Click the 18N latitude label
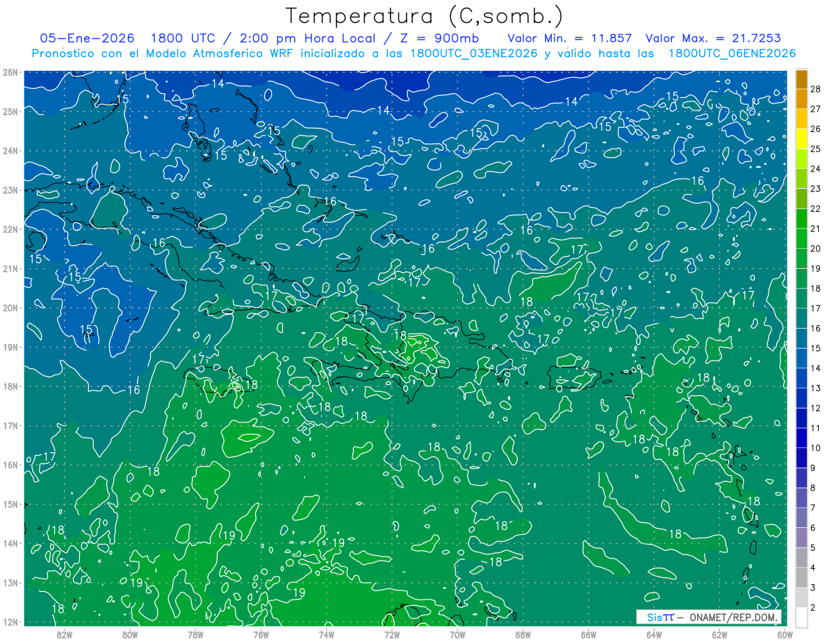The width and height of the screenshot is (834, 644). [x=10, y=386]
